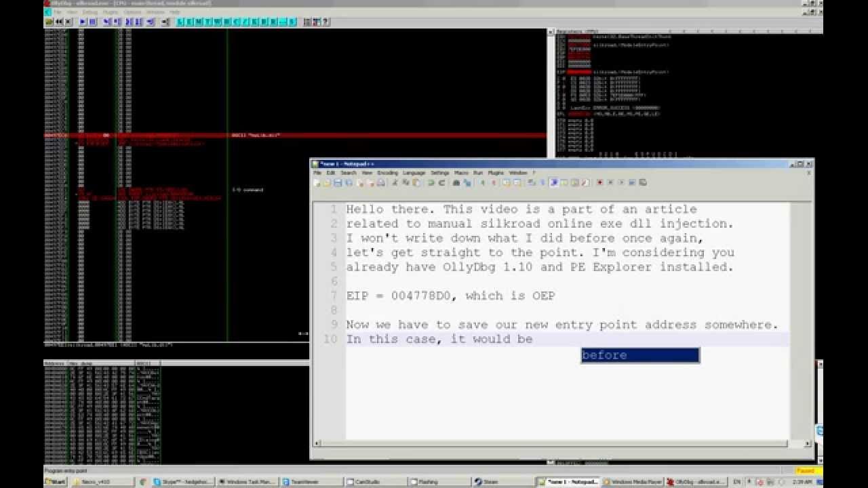Open OllyDbg Log window with L button
This screenshot has height=488, width=868.
180,22
